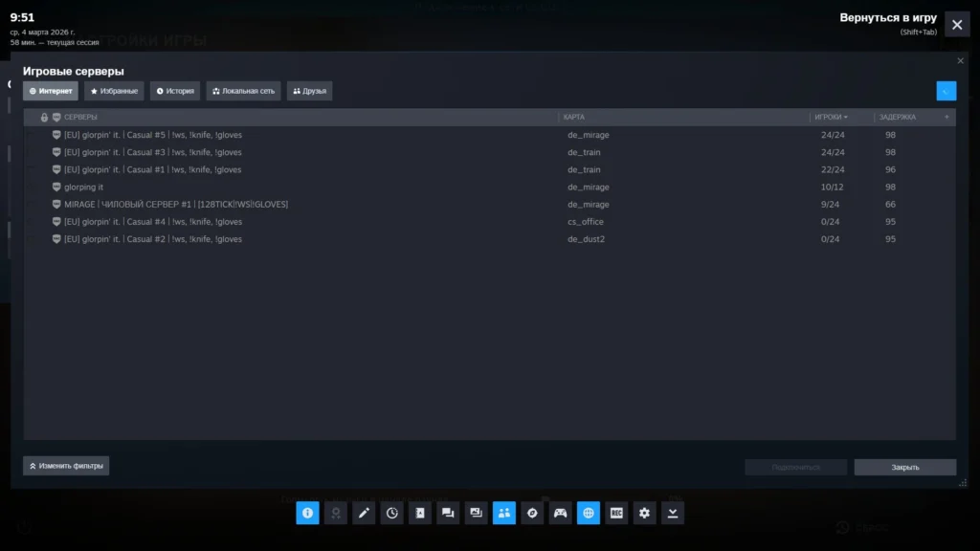Image resolution: width=980 pixels, height=551 pixels.
Task: Open the server browser globe icon
Action: (588, 513)
